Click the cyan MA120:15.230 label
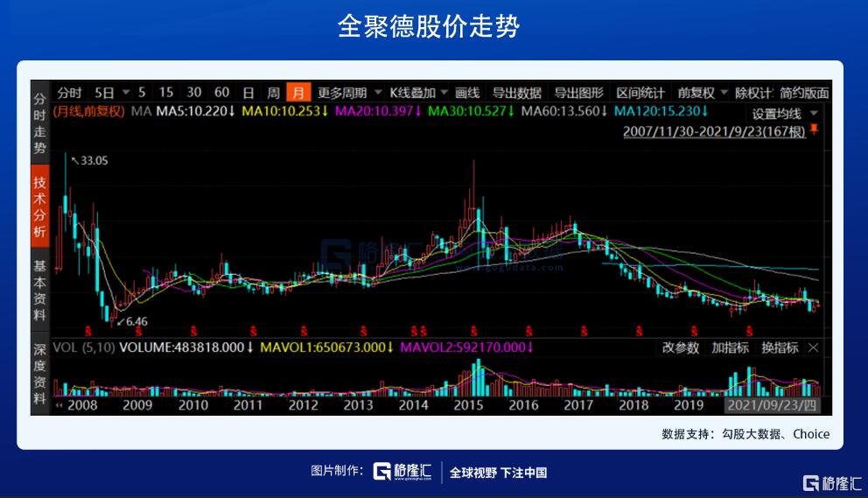Viewport: 868px width, 498px height. (661, 111)
